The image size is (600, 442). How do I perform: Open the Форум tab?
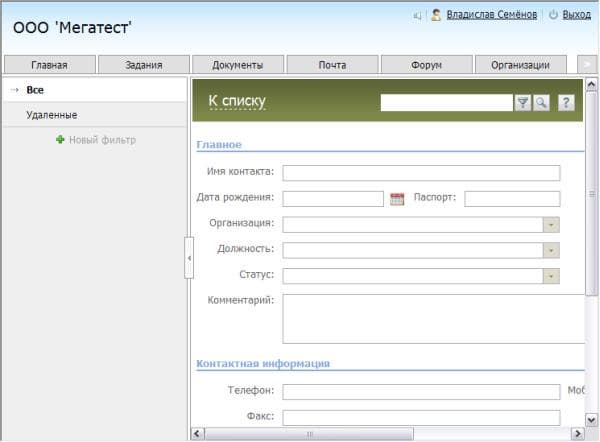pos(426,65)
